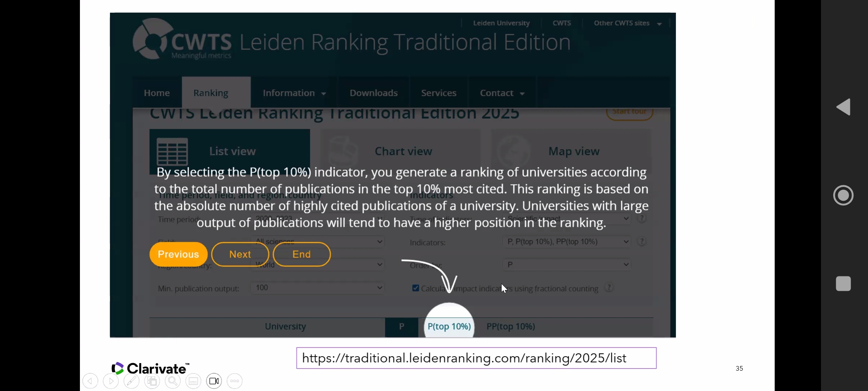The width and height of the screenshot is (868, 391).
Task: Expand the Indicators dropdown
Action: [x=566, y=241]
